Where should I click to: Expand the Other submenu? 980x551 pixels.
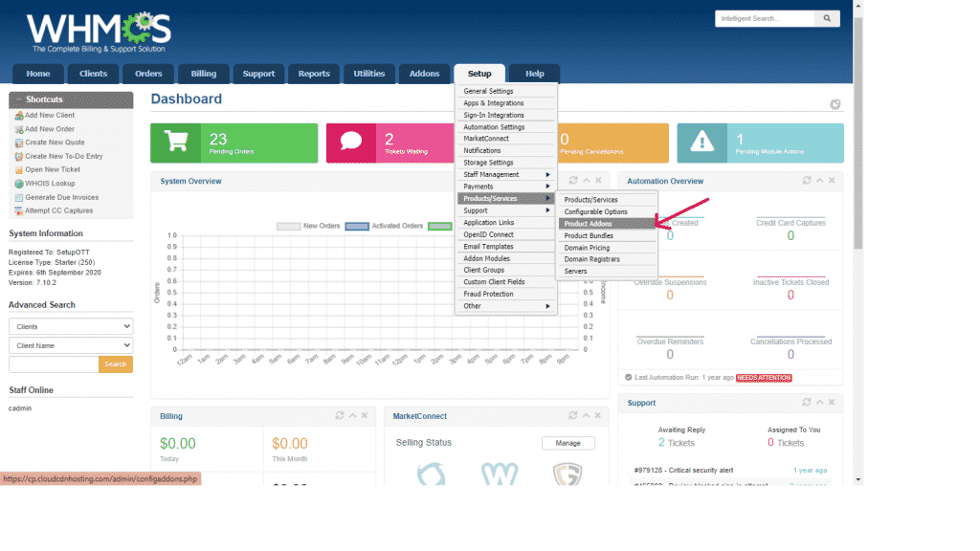point(506,306)
